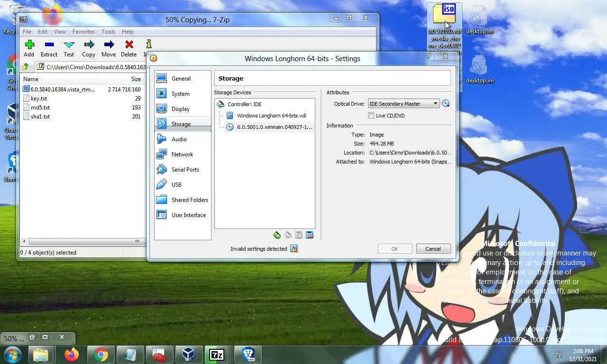Screen dimensions: 607x364
Task: Select the 6.0.5001.0.winmain optical image
Action: (x=268, y=127)
